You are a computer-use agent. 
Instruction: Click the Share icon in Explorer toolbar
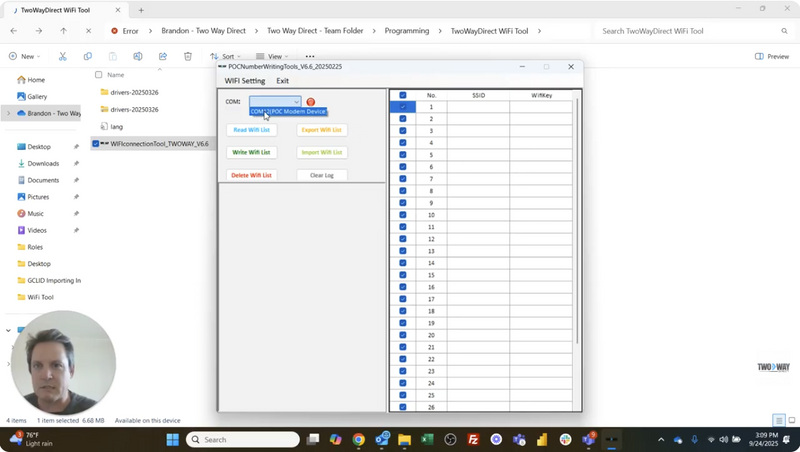tap(162, 57)
